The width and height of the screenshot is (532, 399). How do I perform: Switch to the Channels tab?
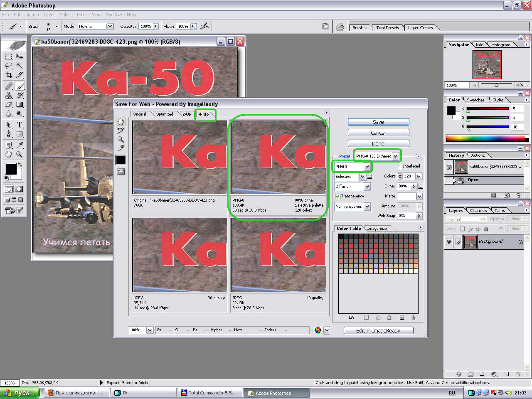tap(478, 210)
